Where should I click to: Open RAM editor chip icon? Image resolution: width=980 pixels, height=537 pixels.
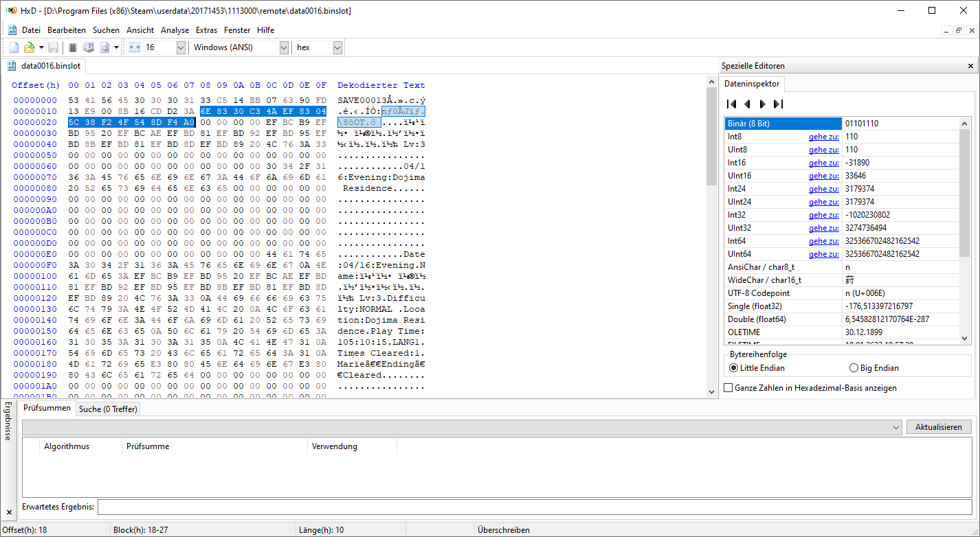pyautogui.click(x=72, y=47)
